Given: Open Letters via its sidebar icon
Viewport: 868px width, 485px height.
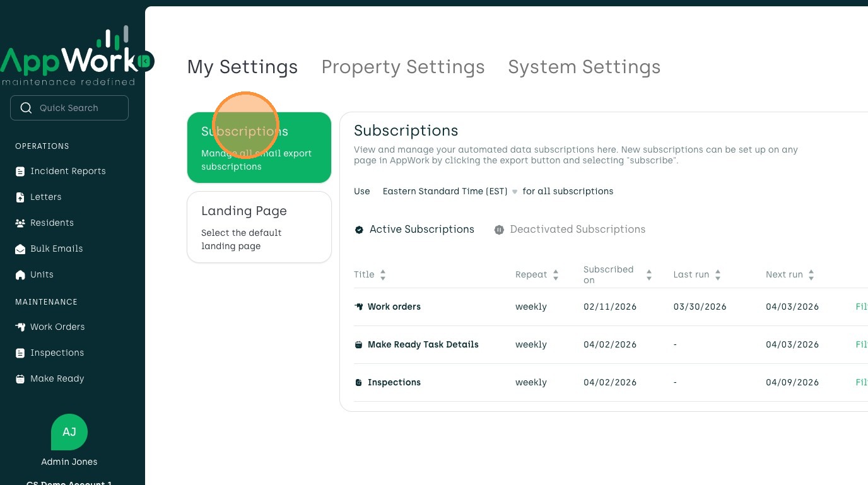Looking at the screenshot, I should click(20, 197).
